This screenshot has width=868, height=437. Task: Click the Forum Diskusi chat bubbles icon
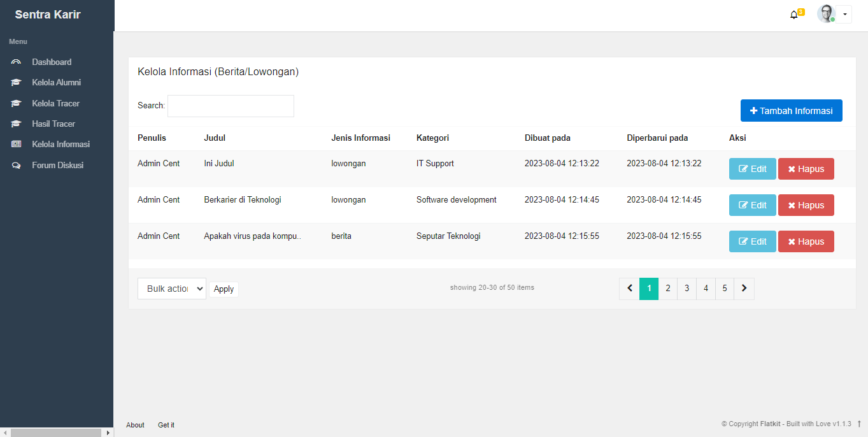pyautogui.click(x=17, y=166)
